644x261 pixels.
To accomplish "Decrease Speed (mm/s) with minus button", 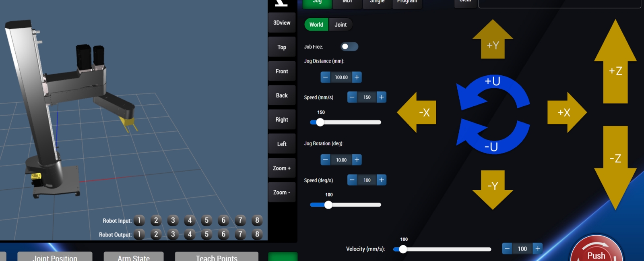I will 352,97.
